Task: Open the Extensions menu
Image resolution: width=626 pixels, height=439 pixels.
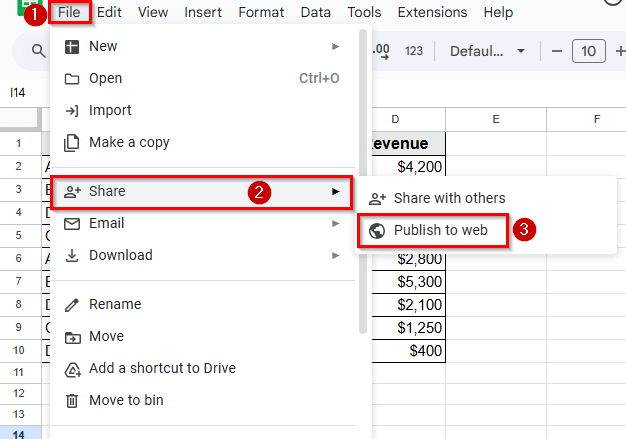Action: pyautogui.click(x=432, y=13)
